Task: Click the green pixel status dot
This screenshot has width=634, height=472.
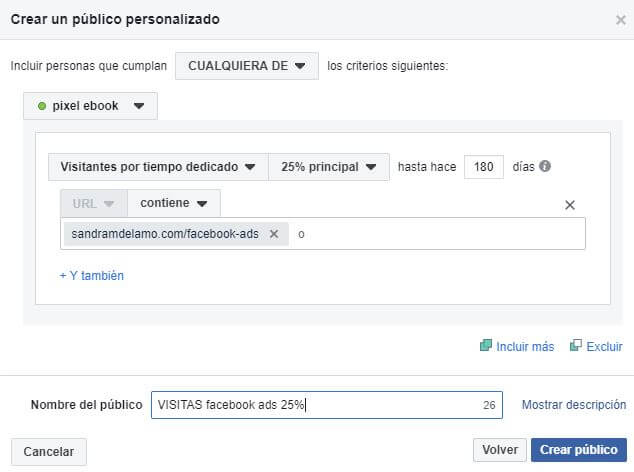Action: click(41, 106)
